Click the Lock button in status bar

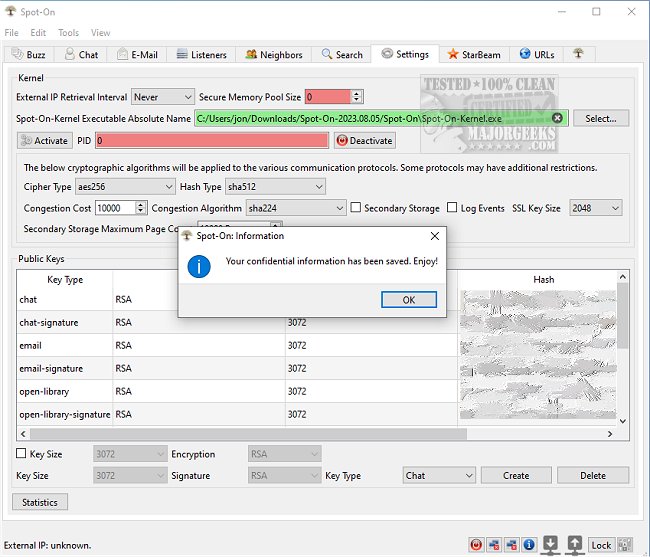601,545
